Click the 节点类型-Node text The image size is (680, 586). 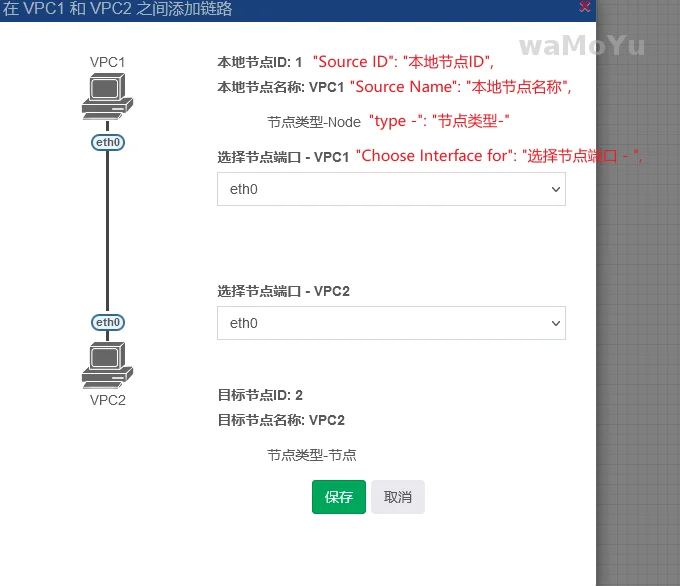(312, 122)
